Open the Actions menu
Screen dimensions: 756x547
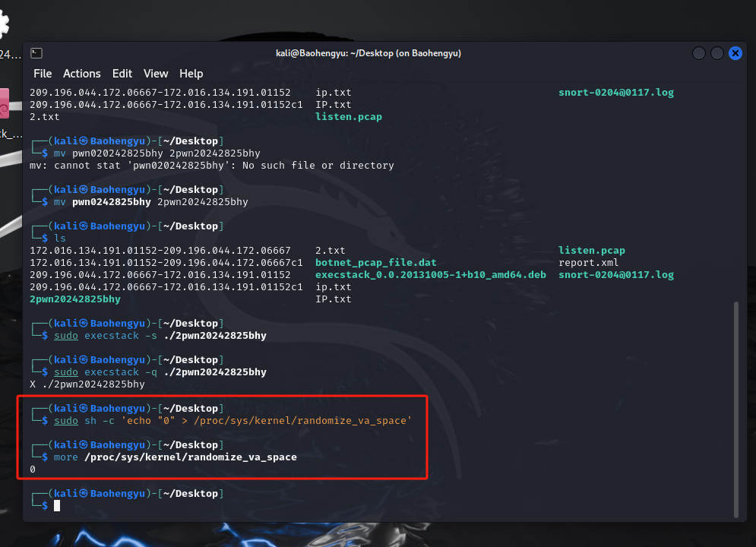click(82, 74)
